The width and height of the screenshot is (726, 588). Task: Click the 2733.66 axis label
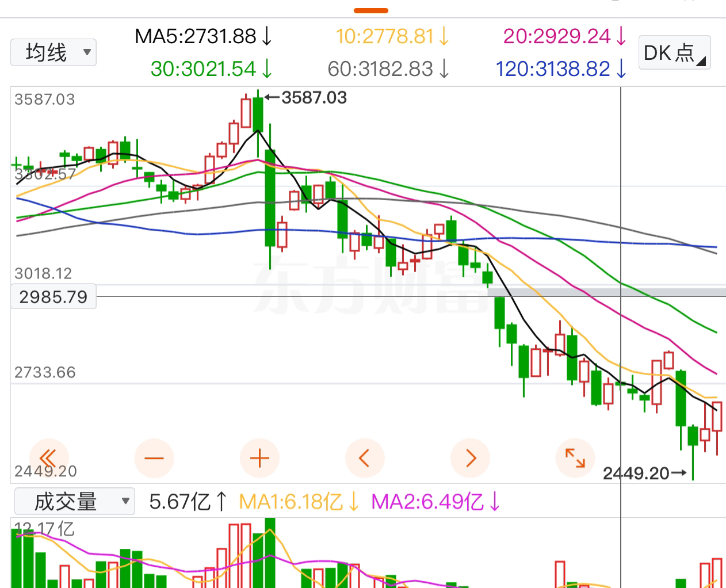(x=45, y=372)
